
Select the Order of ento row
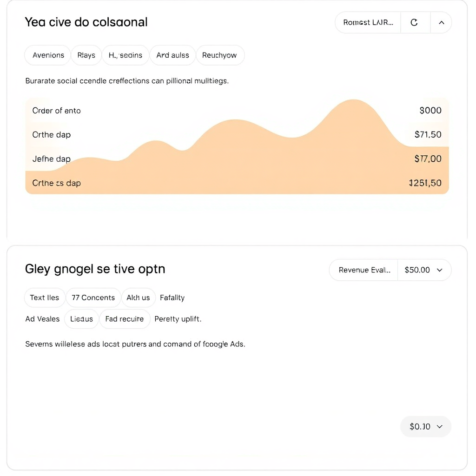pyautogui.click(x=237, y=111)
